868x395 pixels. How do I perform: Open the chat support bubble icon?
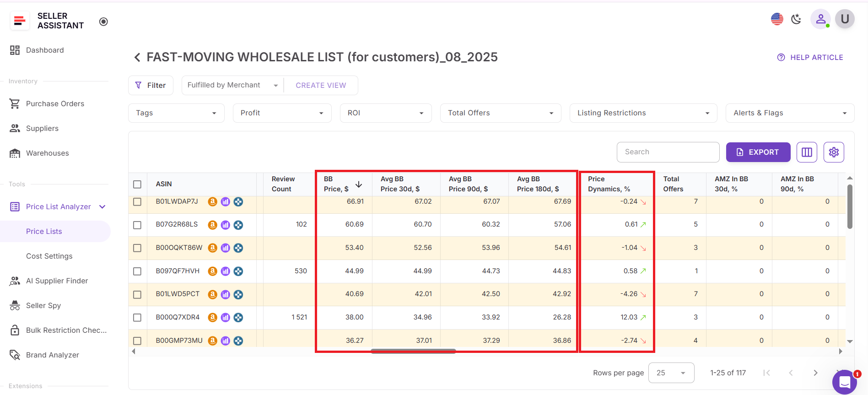click(844, 382)
